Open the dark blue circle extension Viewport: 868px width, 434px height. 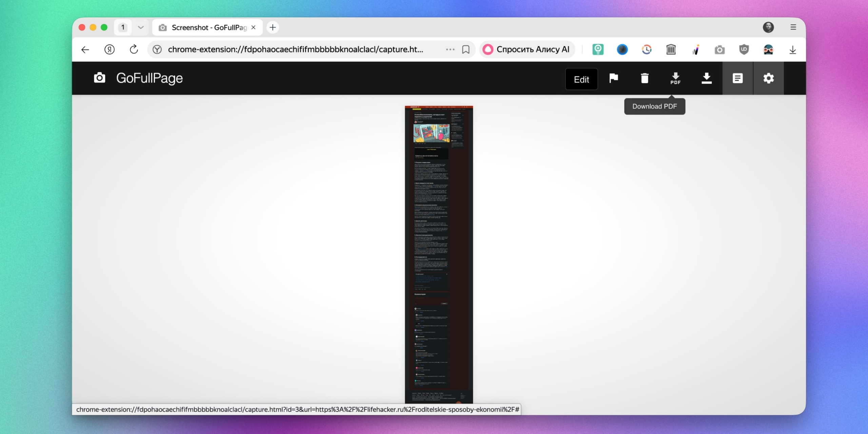point(622,50)
